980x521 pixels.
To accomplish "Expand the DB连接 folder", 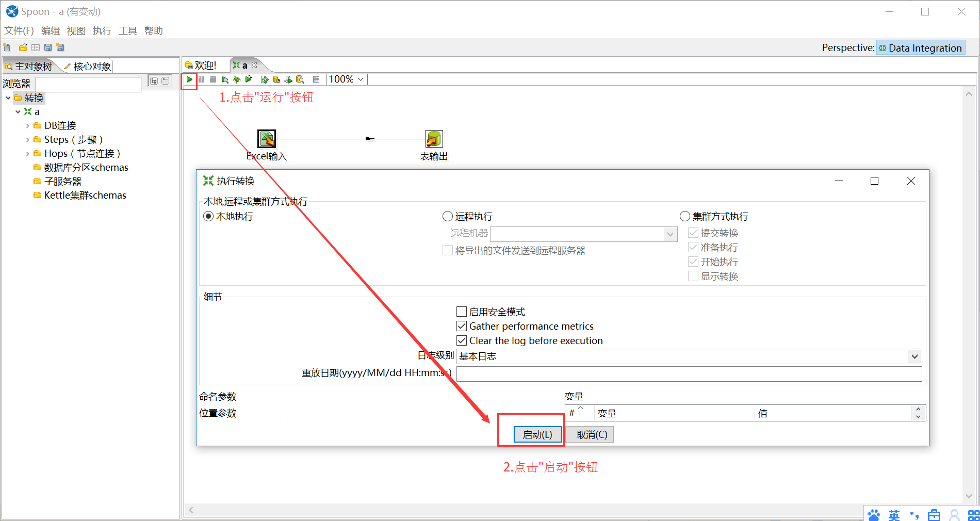I will (28, 126).
